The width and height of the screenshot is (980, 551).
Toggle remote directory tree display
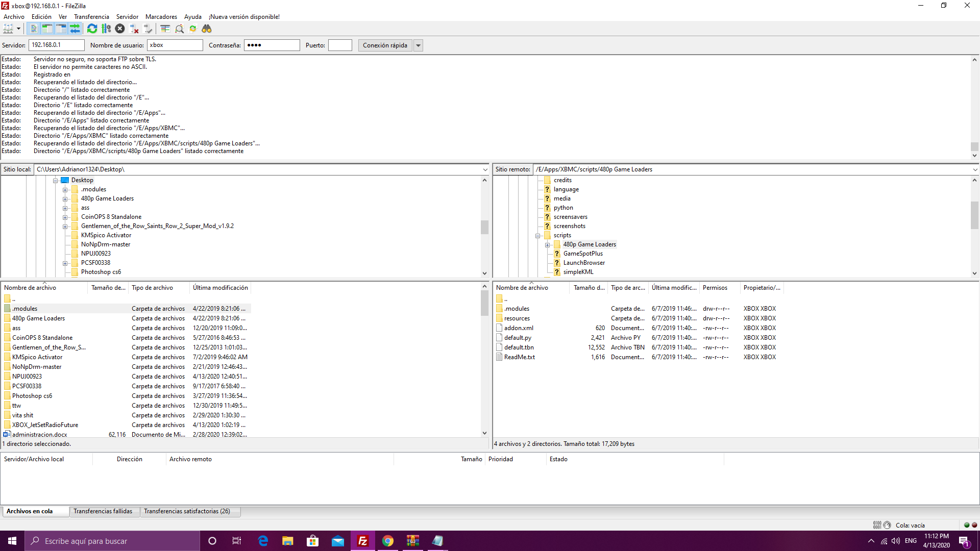click(x=61, y=29)
